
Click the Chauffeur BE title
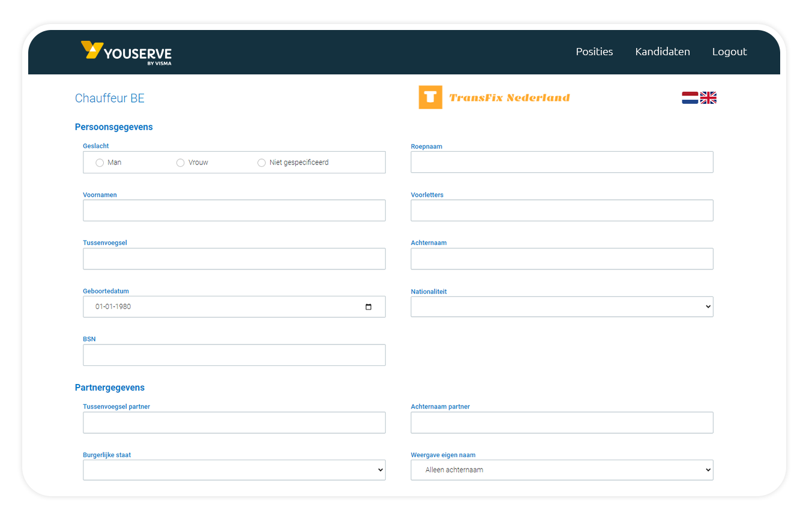point(110,98)
